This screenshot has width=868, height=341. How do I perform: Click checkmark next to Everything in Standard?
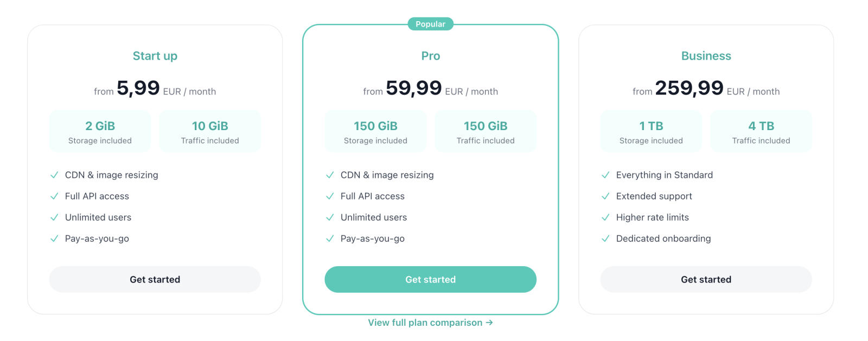point(605,175)
